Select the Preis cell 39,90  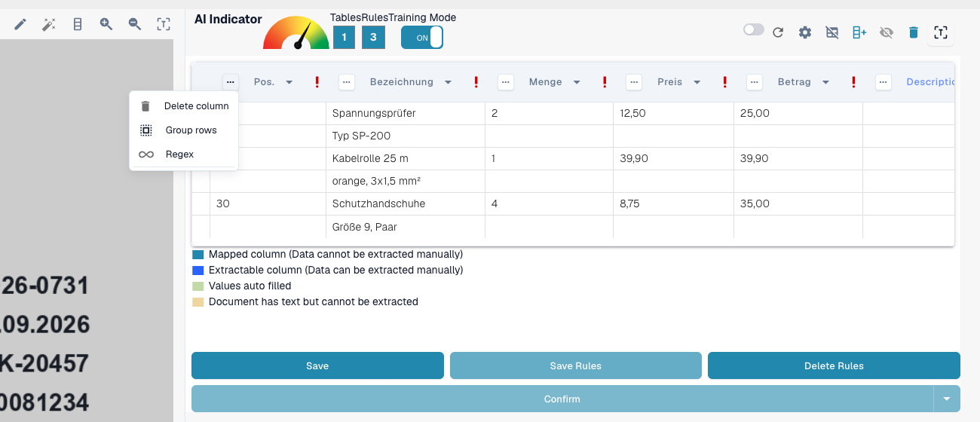(x=674, y=159)
